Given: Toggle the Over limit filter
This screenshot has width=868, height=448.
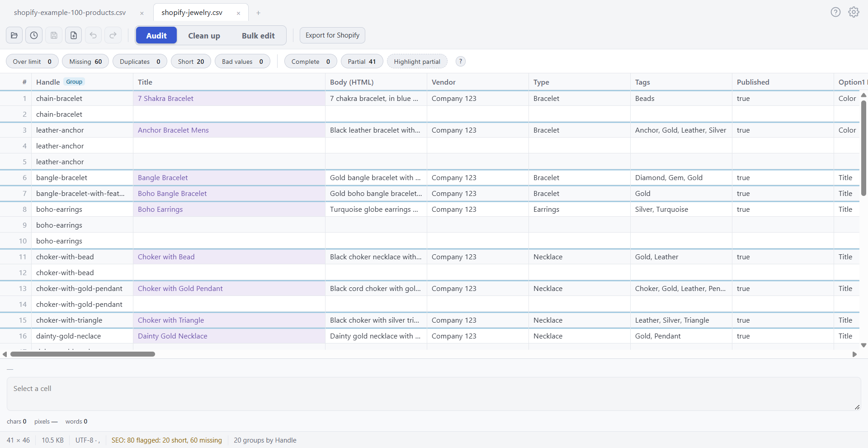Looking at the screenshot, I should tap(32, 62).
